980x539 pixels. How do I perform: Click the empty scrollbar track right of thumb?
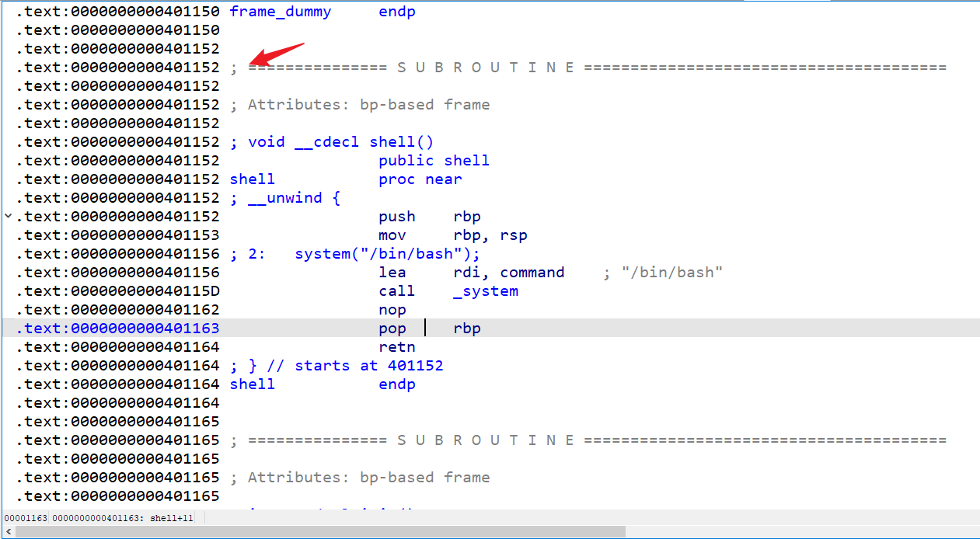coord(800,532)
